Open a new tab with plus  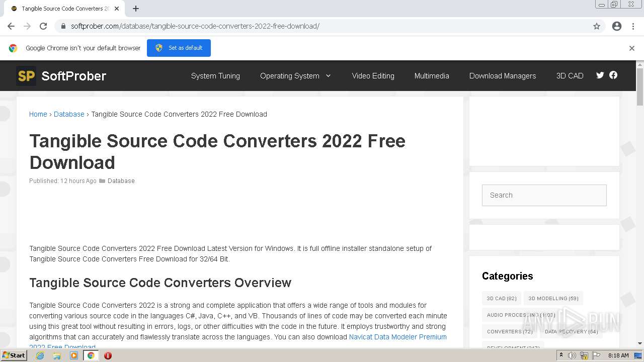136,9
